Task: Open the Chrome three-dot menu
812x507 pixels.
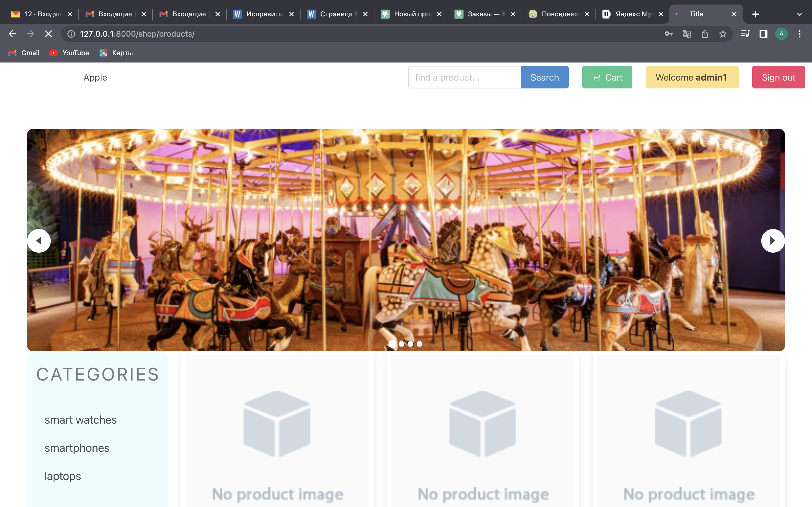Action: (800, 34)
